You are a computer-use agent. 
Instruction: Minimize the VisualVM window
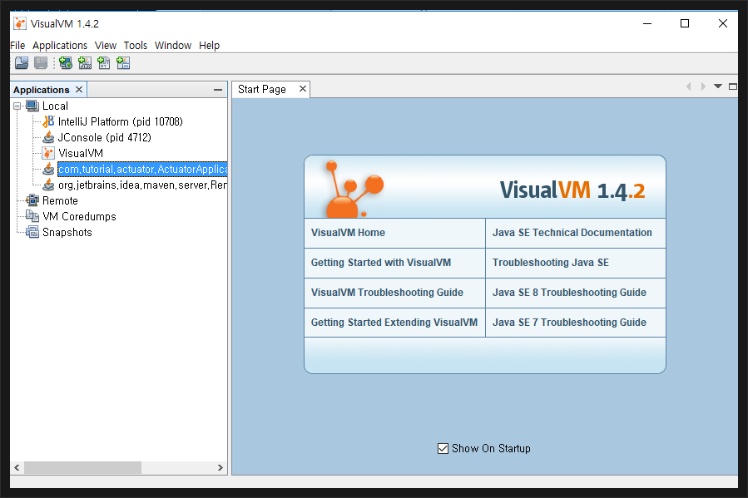pos(647,23)
